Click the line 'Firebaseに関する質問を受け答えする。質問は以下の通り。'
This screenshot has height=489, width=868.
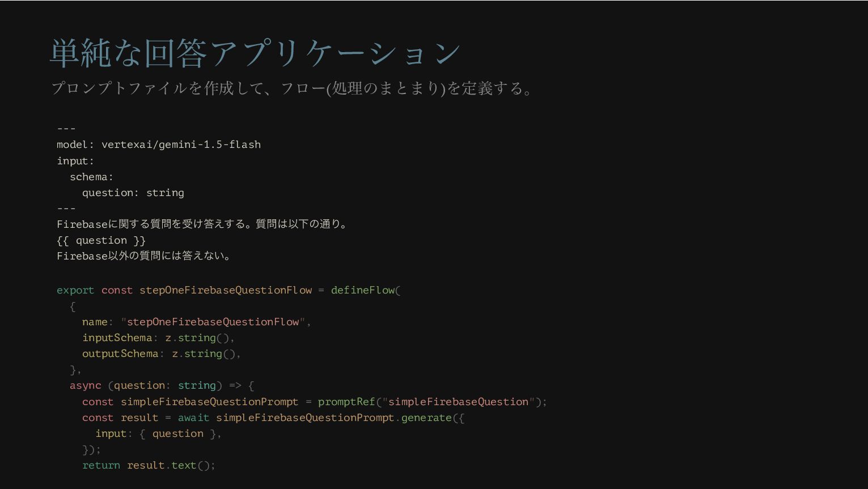202,224
